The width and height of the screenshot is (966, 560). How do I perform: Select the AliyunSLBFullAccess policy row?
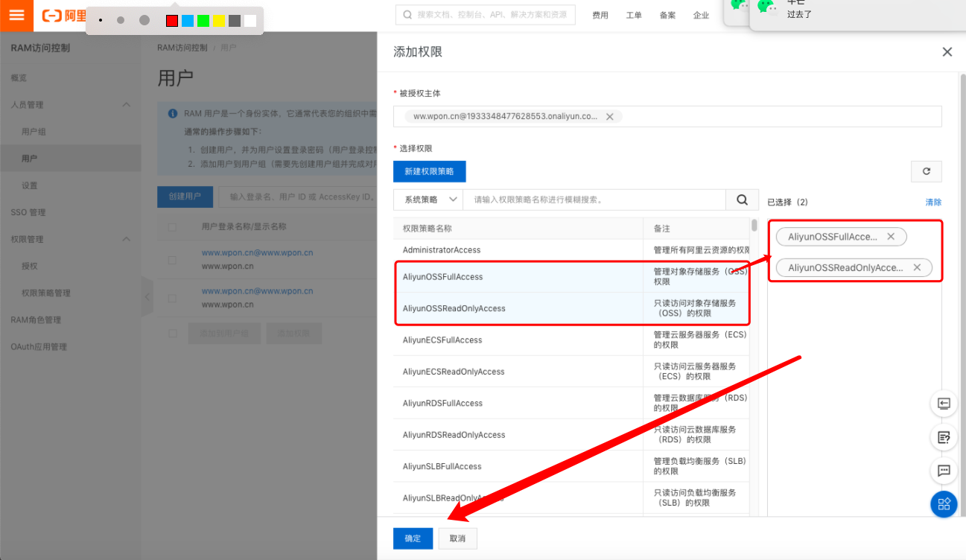pos(571,467)
